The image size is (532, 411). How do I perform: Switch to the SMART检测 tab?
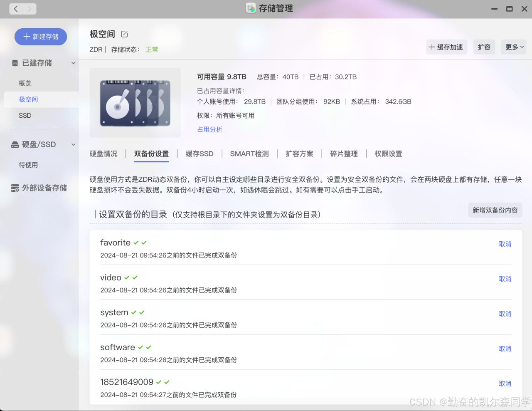[249, 154]
